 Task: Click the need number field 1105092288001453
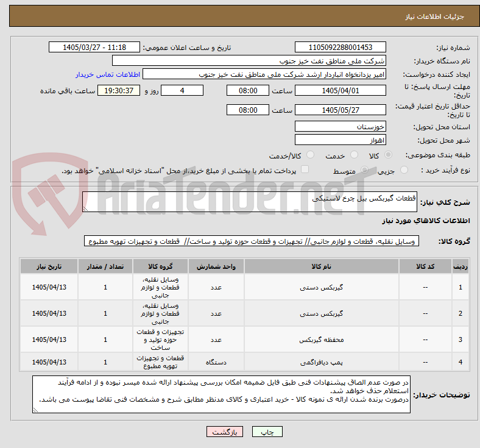pos(340,47)
